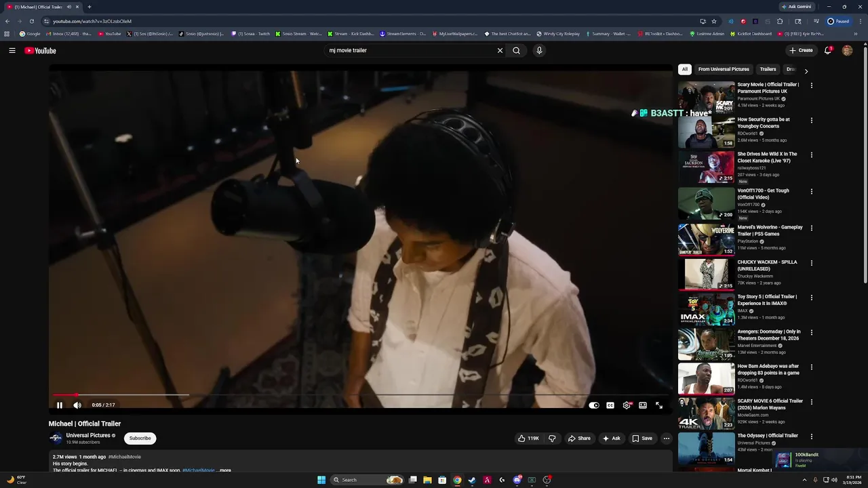Open File Explorer from the taskbar
Image resolution: width=868 pixels, height=488 pixels.
pos(427,480)
